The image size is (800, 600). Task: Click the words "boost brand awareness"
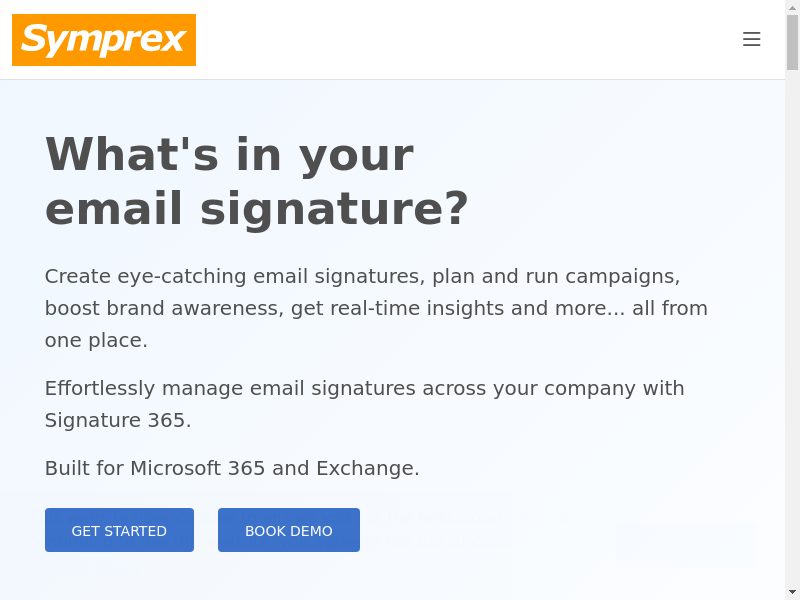161,308
